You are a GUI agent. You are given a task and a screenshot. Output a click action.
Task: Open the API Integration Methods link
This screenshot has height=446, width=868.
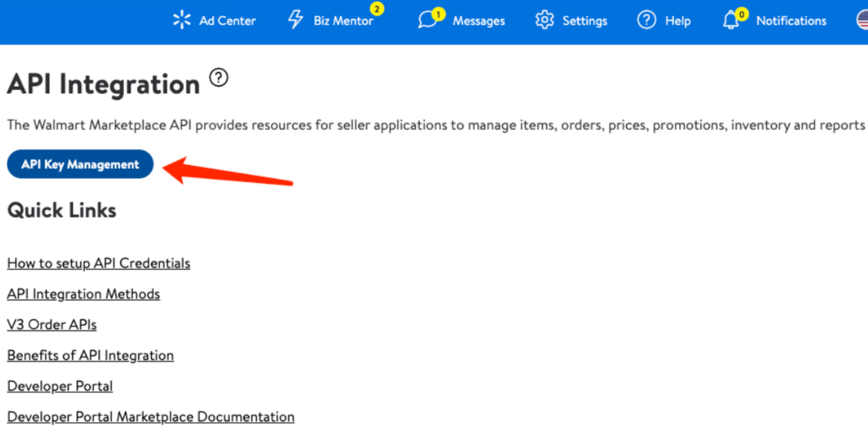click(x=83, y=294)
